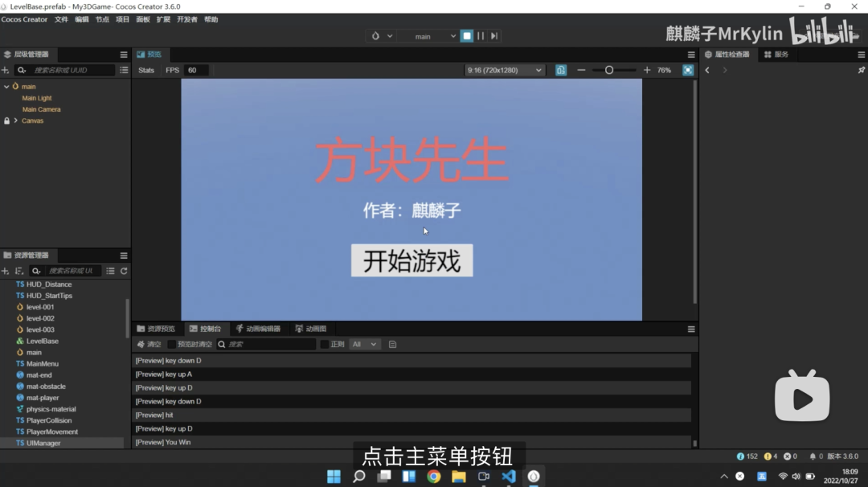Click the device rotation icon beside resolution dropdown
The height and width of the screenshot is (487, 868).
tap(560, 70)
